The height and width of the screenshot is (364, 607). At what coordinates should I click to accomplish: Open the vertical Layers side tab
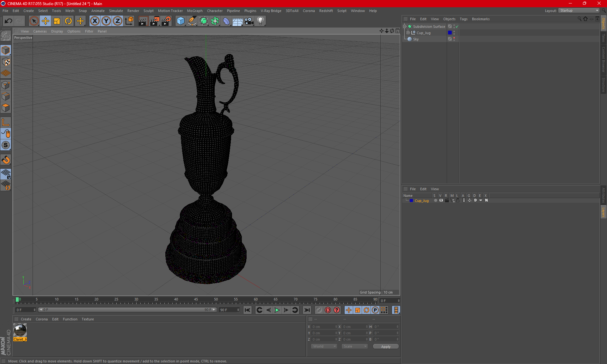pyautogui.click(x=603, y=212)
